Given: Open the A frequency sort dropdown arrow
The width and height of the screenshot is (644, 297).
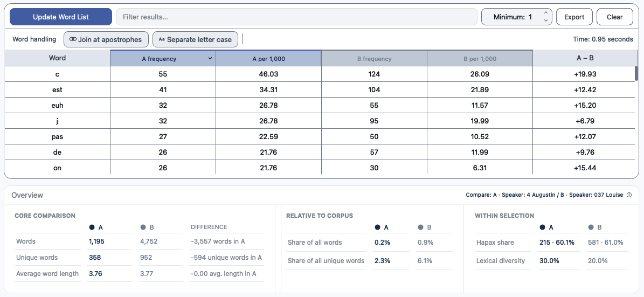Looking at the screenshot, I should [210, 58].
